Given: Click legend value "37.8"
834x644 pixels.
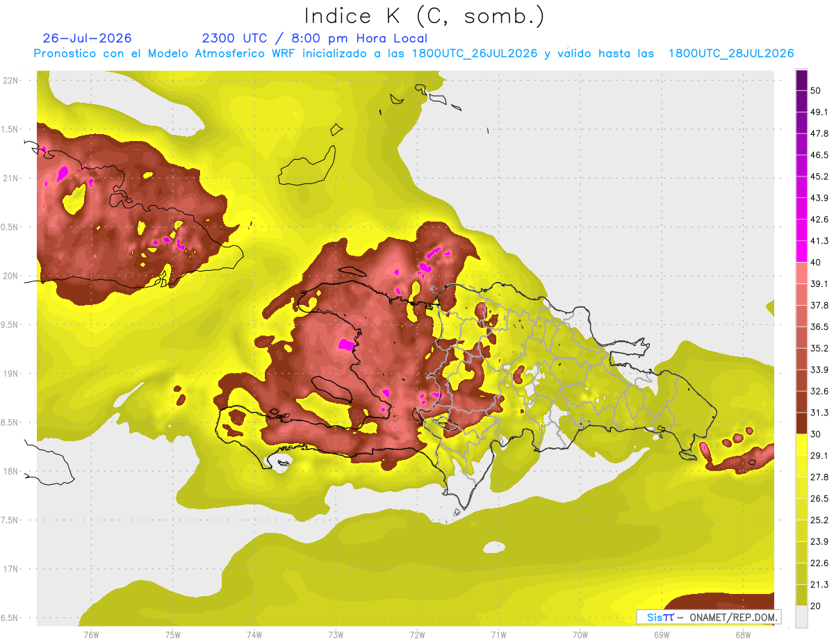Looking at the screenshot, I should click(x=819, y=305).
